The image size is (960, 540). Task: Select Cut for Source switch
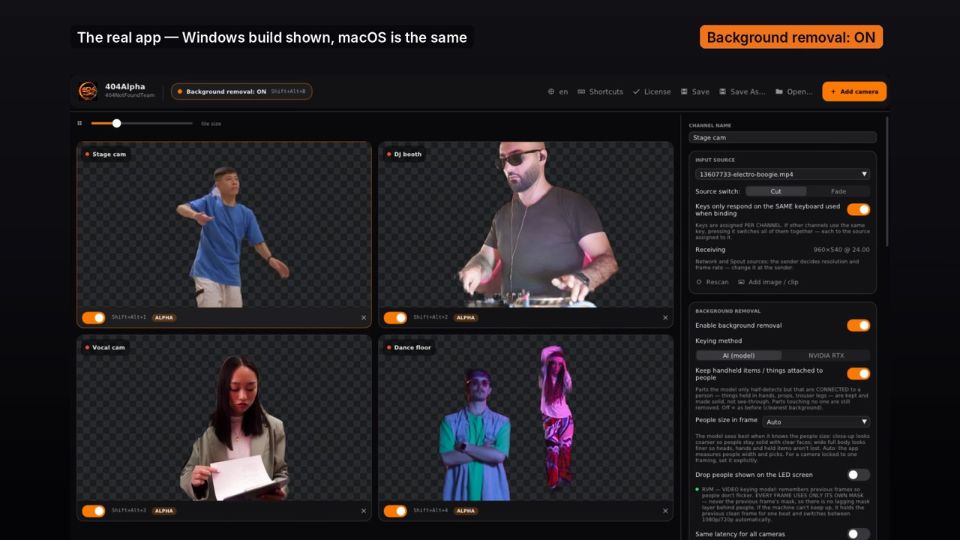776,192
